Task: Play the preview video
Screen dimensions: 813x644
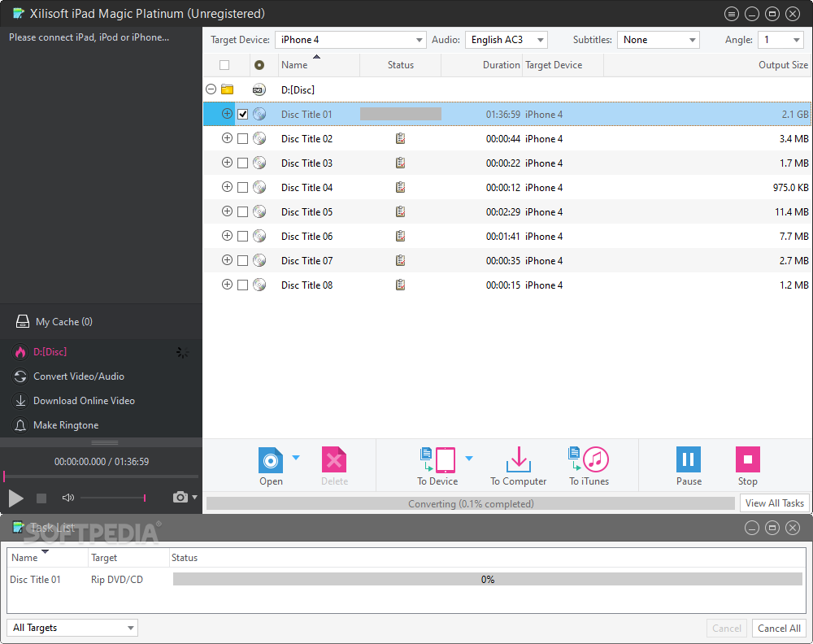Action: [16, 498]
